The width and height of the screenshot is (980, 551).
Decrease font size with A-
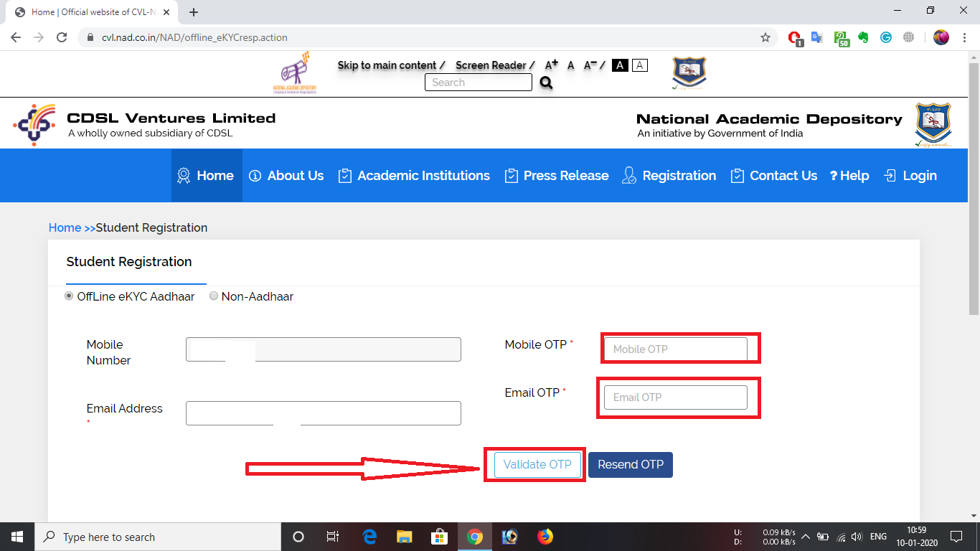(590, 65)
